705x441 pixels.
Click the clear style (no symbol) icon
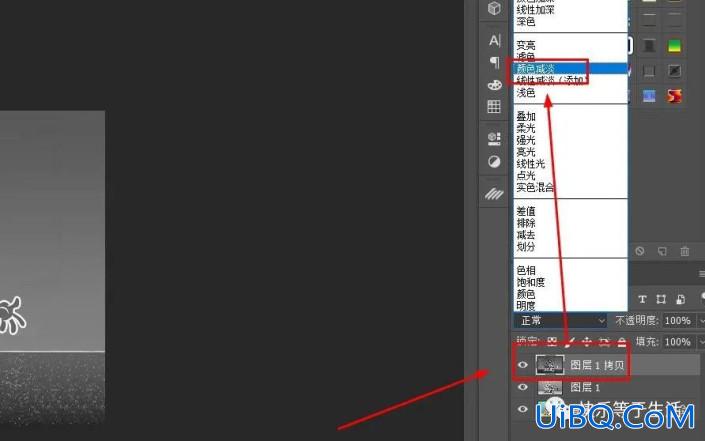[x=639, y=251]
